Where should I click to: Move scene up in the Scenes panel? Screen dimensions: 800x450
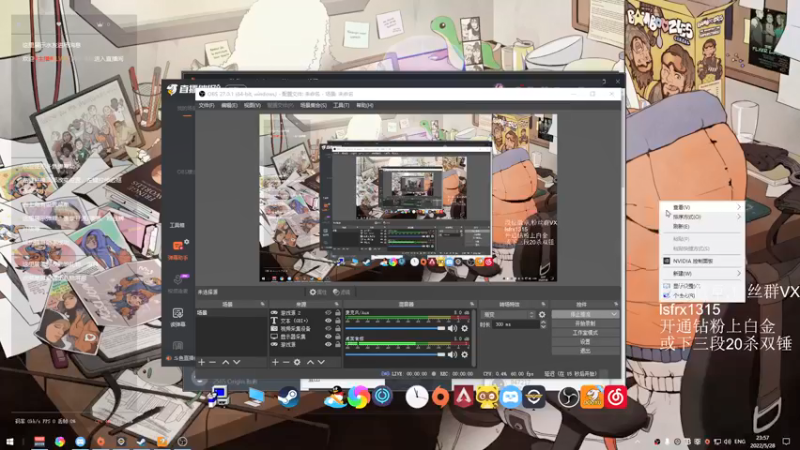[x=226, y=362]
